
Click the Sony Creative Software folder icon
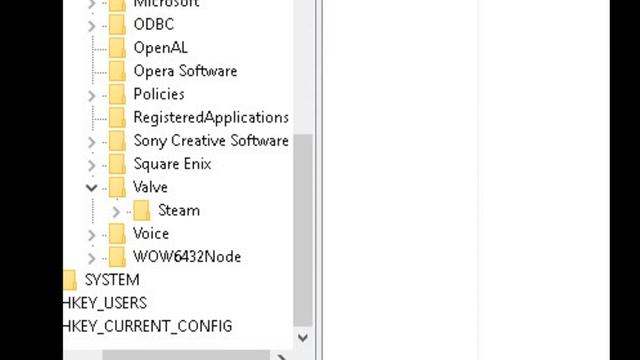tap(117, 141)
